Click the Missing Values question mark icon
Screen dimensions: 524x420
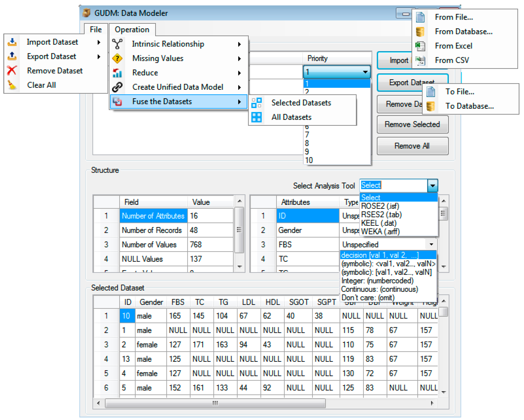click(117, 58)
